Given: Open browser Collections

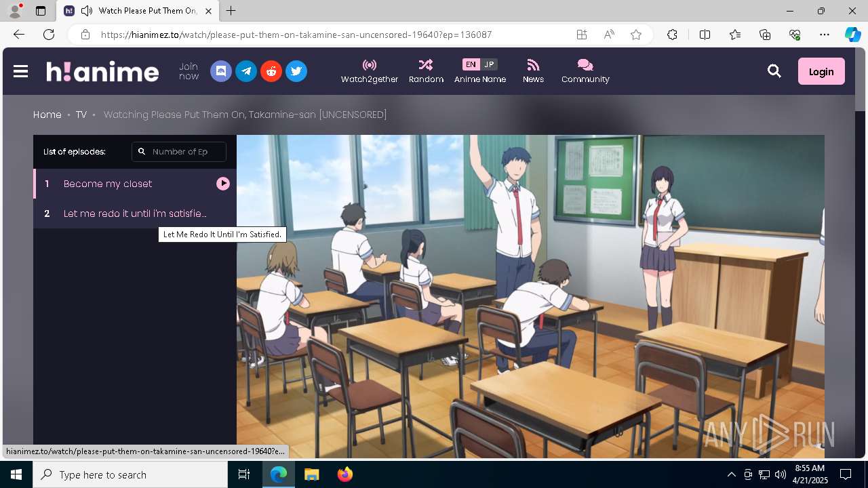Looking at the screenshot, I should click(765, 35).
